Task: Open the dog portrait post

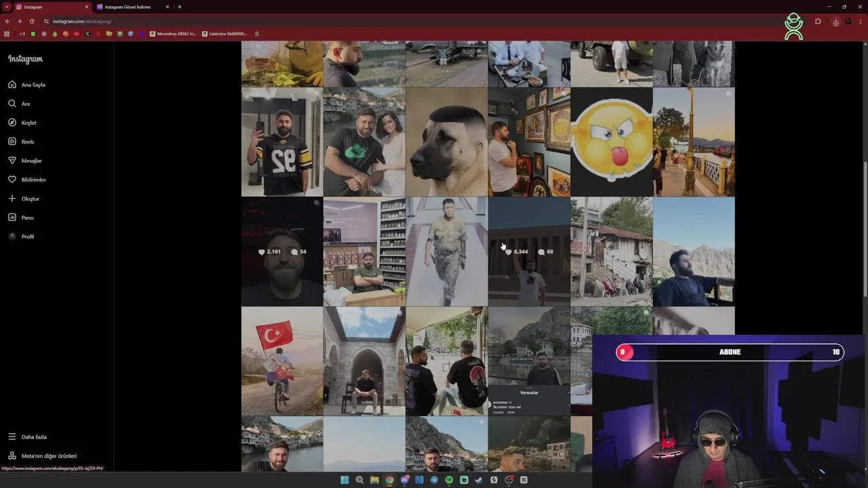Action: (x=446, y=142)
